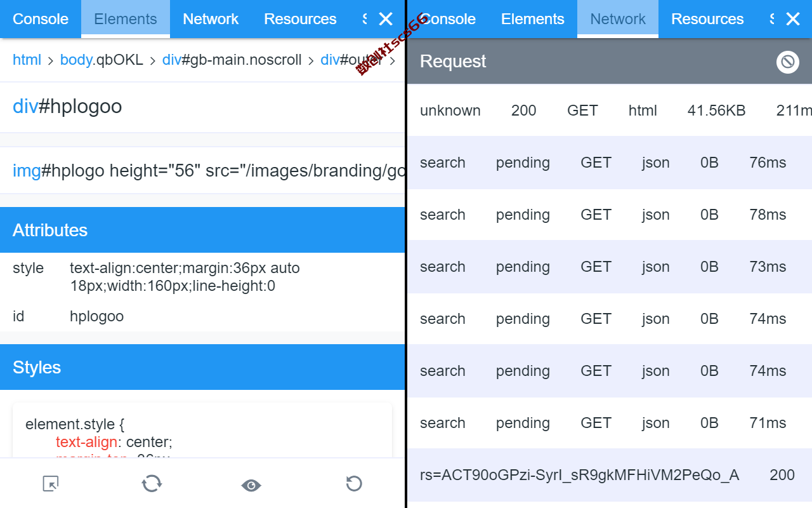The height and width of the screenshot is (508, 812).
Task: Click 'pending' status in the 76ms row
Action: [x=523, y=163]
